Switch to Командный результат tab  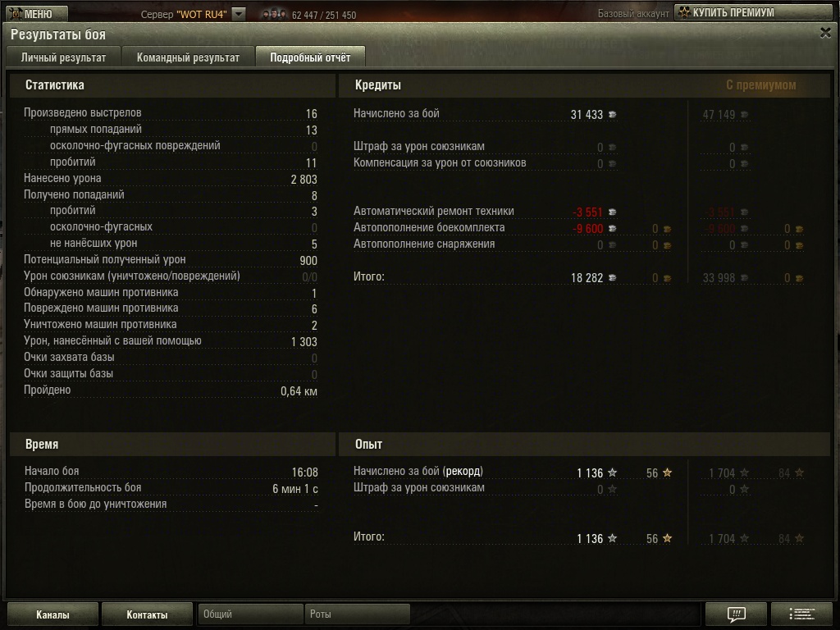click(188, 57)
